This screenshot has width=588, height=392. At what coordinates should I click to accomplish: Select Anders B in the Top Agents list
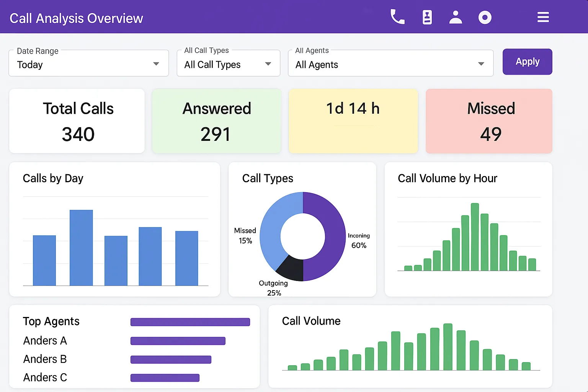(45, 359)
